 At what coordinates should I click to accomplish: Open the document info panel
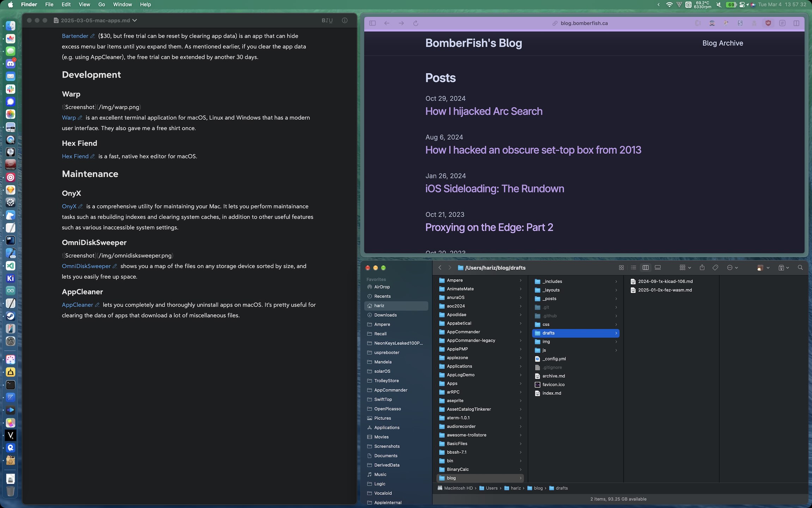(x=344, y=20)
